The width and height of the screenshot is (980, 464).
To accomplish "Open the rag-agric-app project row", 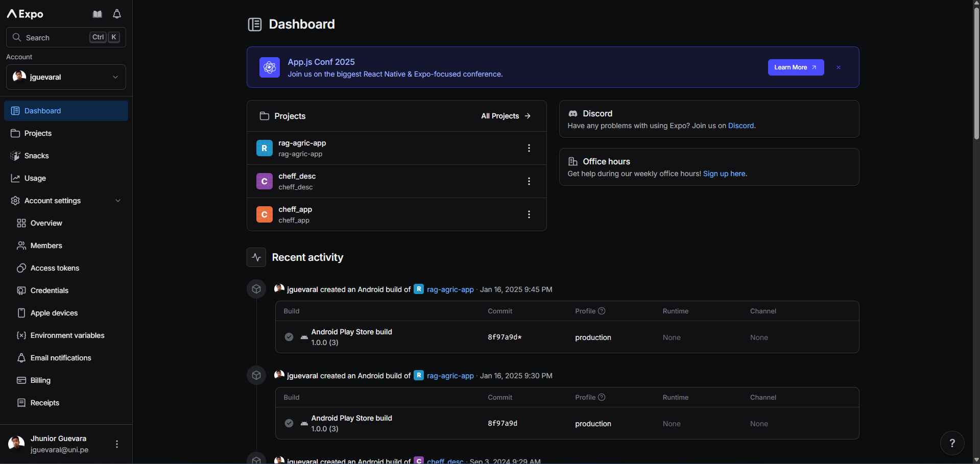I will tap(396, 148).
